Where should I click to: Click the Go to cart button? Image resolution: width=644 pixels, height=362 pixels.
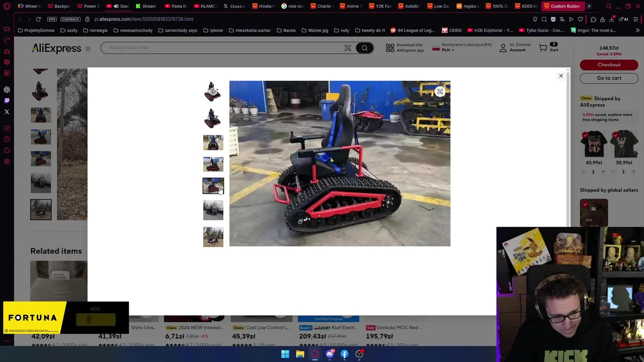[609, 78]
